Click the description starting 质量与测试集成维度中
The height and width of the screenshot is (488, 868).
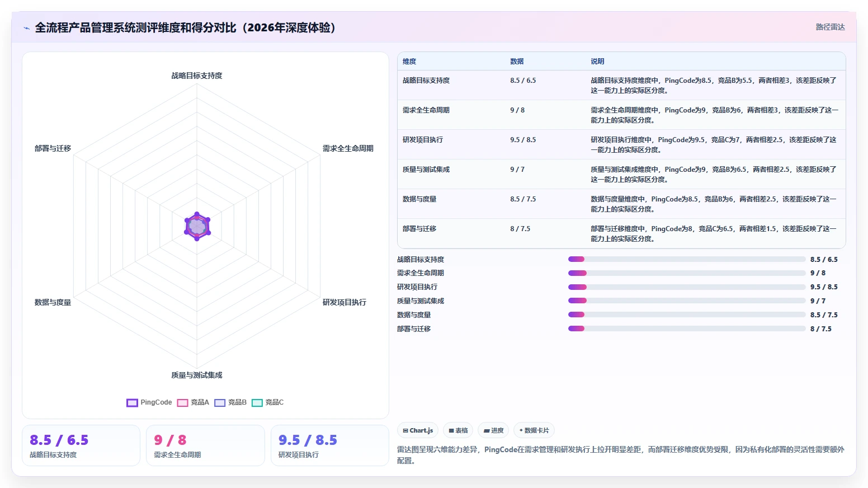(714, 175)
